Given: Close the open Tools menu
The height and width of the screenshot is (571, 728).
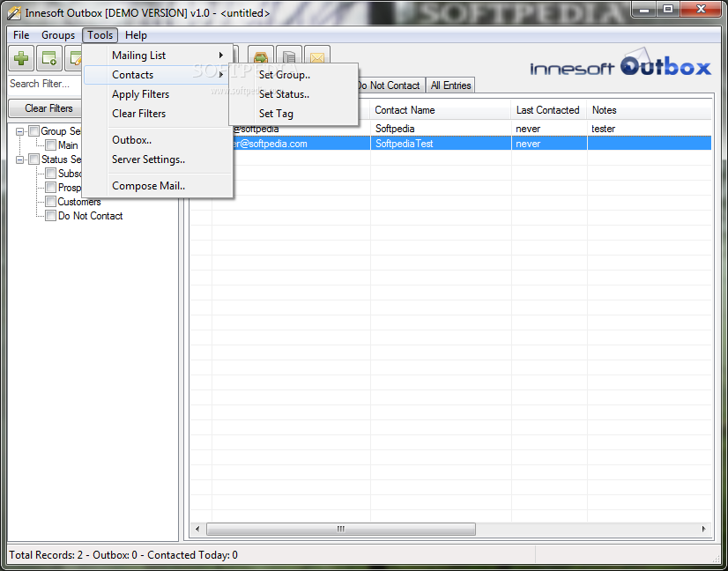Looking at the screenshot, I should coord(100,35).
